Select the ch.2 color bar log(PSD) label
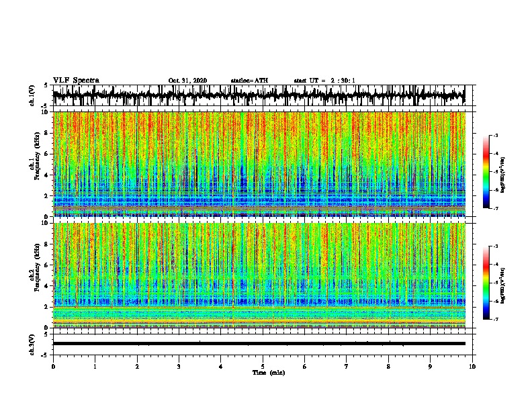This screenshot has width=532, height=411. pos(503,285)
